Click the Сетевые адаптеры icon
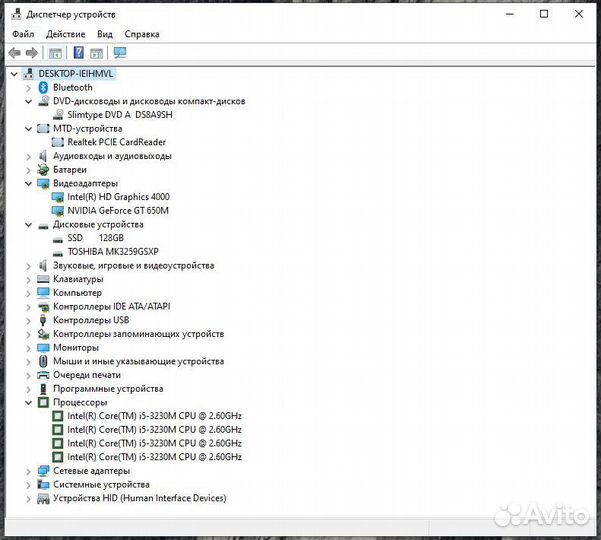 pos(43,471)
